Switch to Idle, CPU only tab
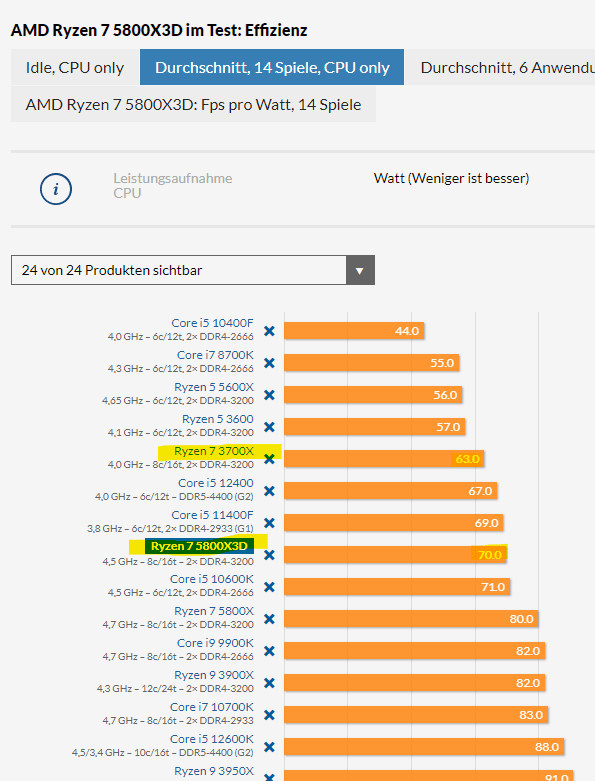 (75, 67)
